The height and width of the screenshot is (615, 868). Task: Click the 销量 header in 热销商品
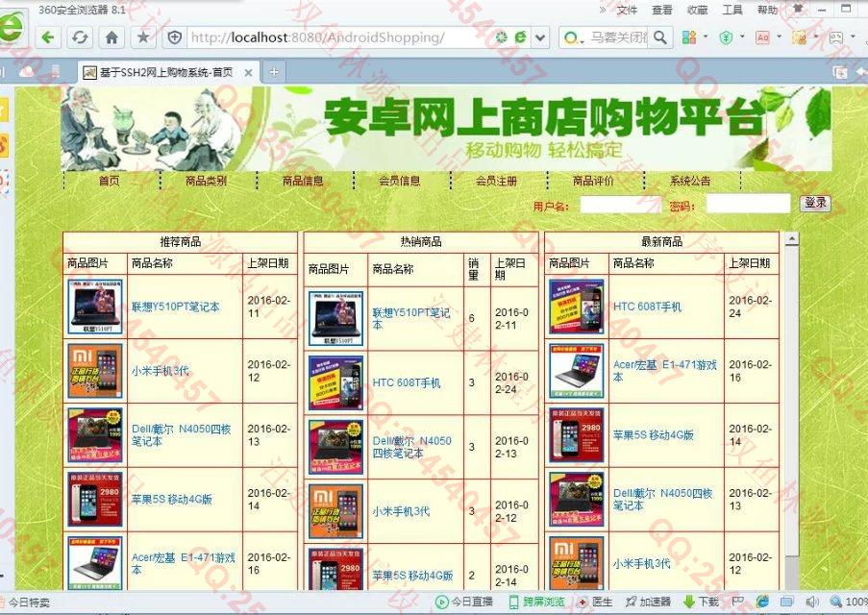click(474, 269)
